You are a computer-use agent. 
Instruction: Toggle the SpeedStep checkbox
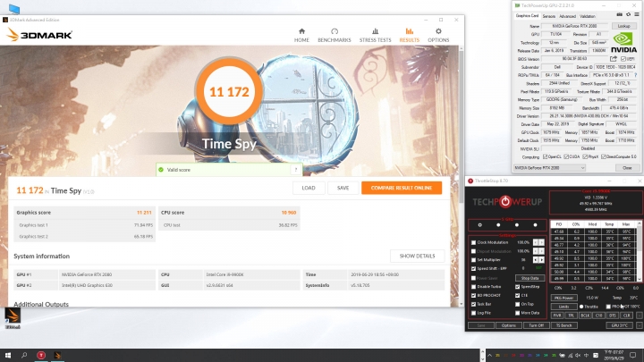tap(518, 287)
